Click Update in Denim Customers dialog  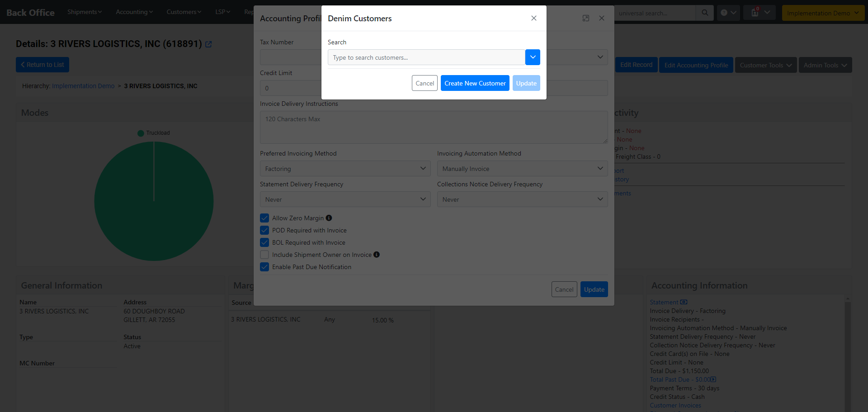point(526,83)
